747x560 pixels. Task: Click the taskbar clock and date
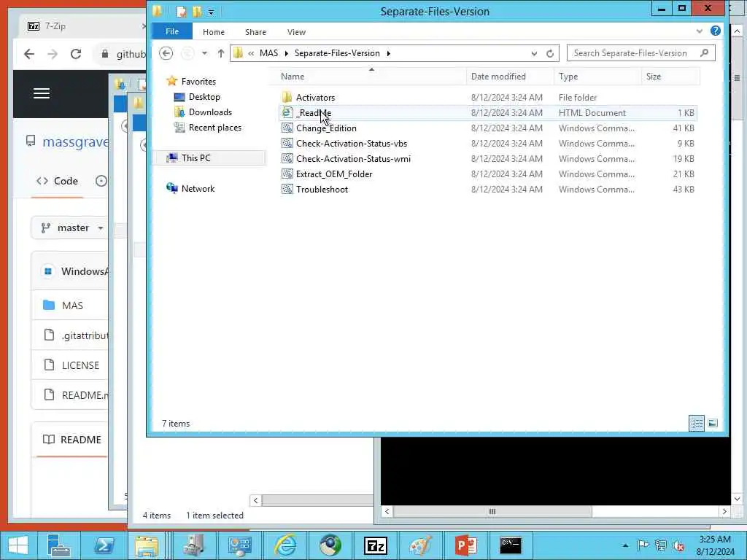tap(715, 545)
